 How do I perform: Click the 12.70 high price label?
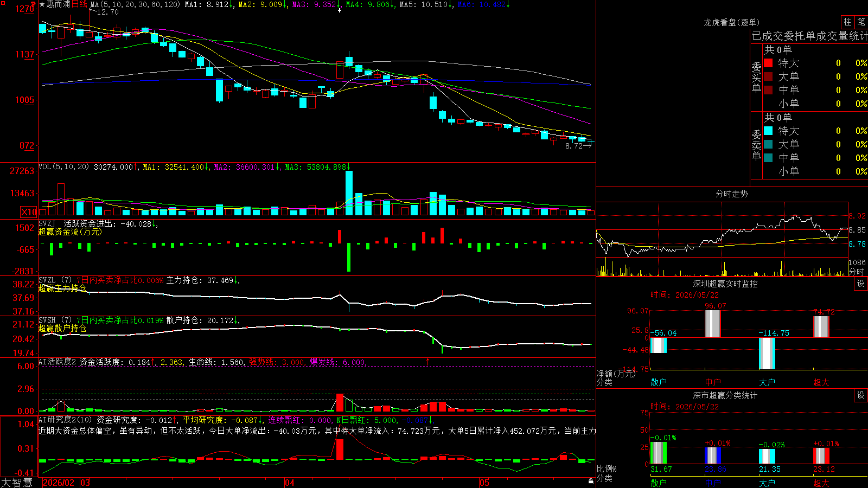(107, 12)
